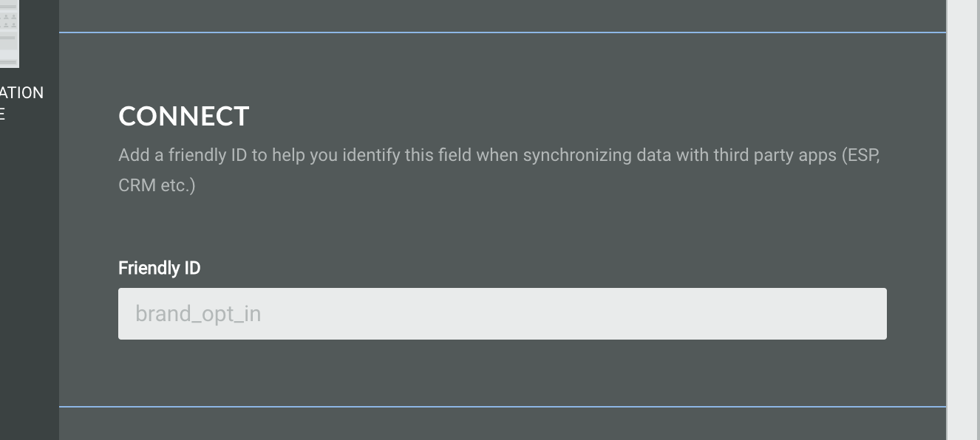This screenshot has width=980, height=440.
Task: Click the Friendly ID label
Action: [159, 268]
